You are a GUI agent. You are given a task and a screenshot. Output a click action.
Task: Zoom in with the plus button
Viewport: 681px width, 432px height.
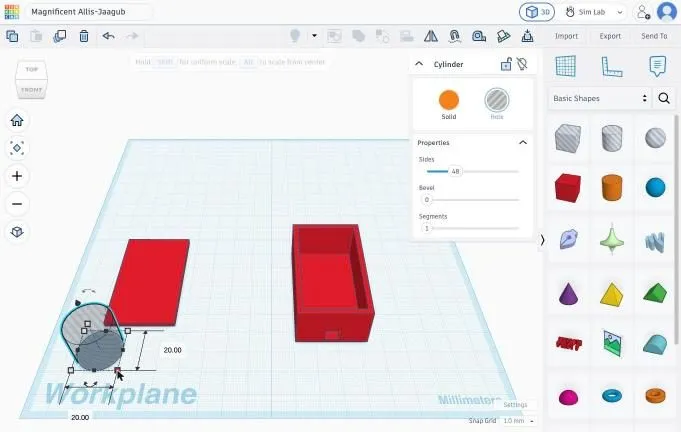pos(17,176)
